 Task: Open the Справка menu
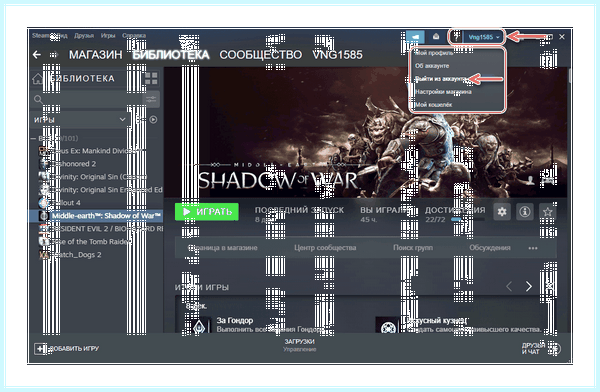coord(134,36)
